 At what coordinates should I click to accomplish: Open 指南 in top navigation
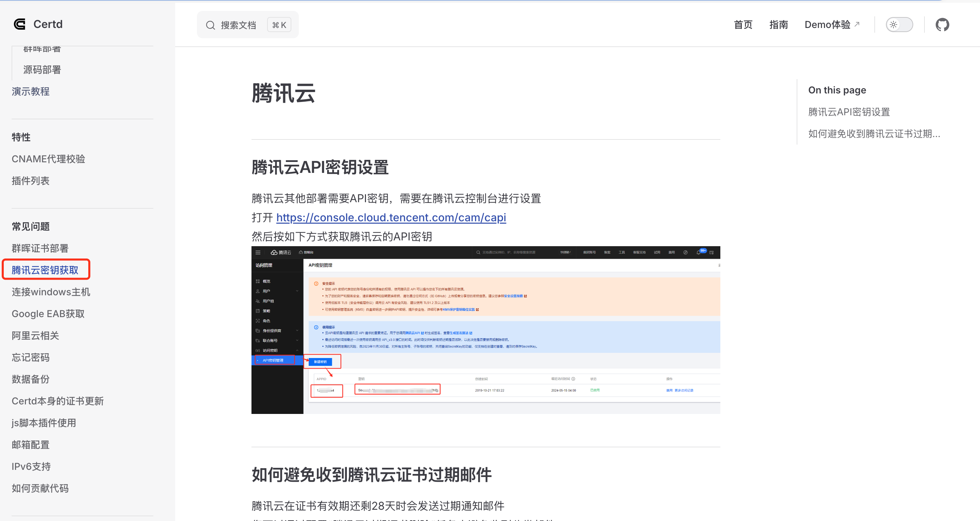pyautogui.click(x=778, y=25)
